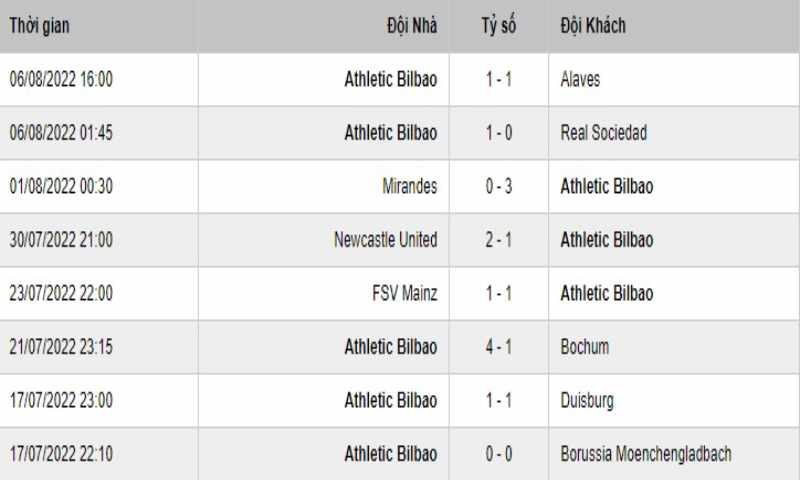Click Athletic Bilbao in the Alaves row
Screen dimensions: 800x480
click(x=390, y=80)
